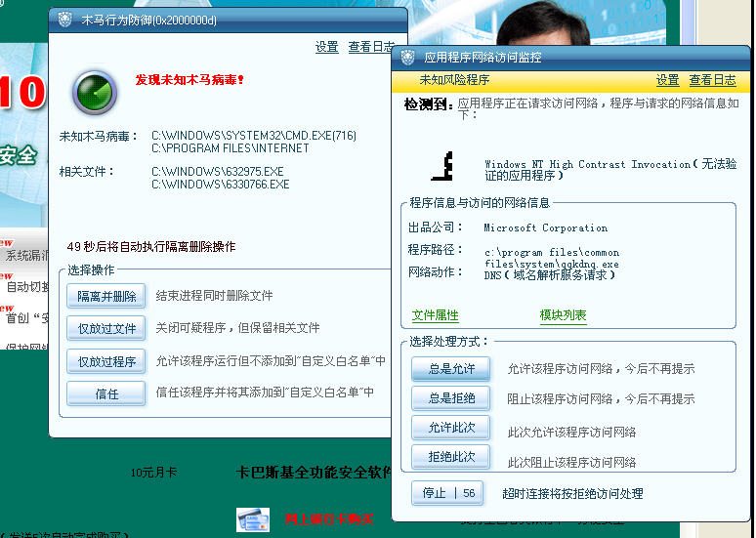
Task: Click the shield icon in network monitor title bar
Action: click(x=408, y=58)
